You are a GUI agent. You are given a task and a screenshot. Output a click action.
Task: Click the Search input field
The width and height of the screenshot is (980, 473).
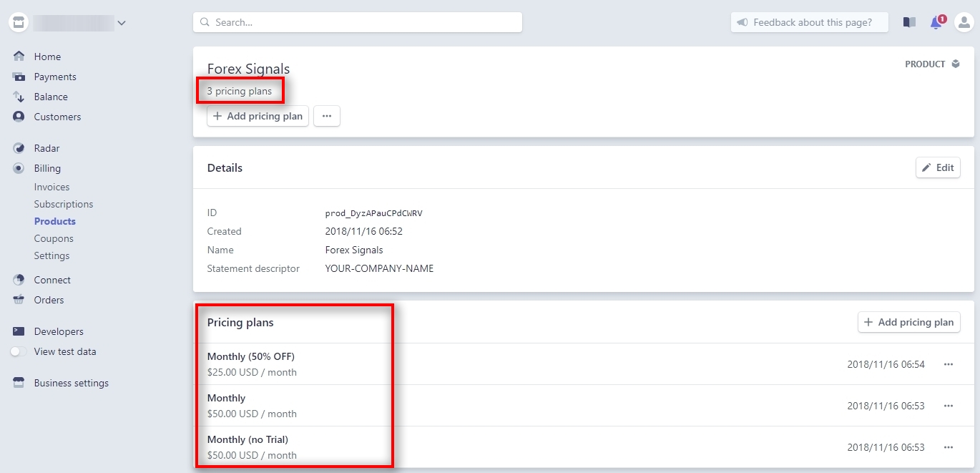pyautogui.click(x=358, y=22)
